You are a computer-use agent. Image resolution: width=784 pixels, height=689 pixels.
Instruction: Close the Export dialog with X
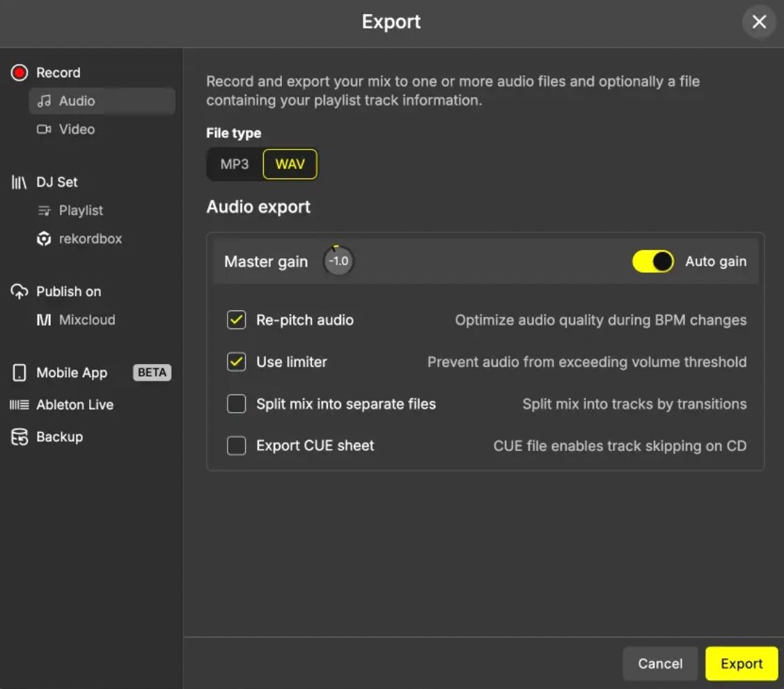[x=759, y=22]
